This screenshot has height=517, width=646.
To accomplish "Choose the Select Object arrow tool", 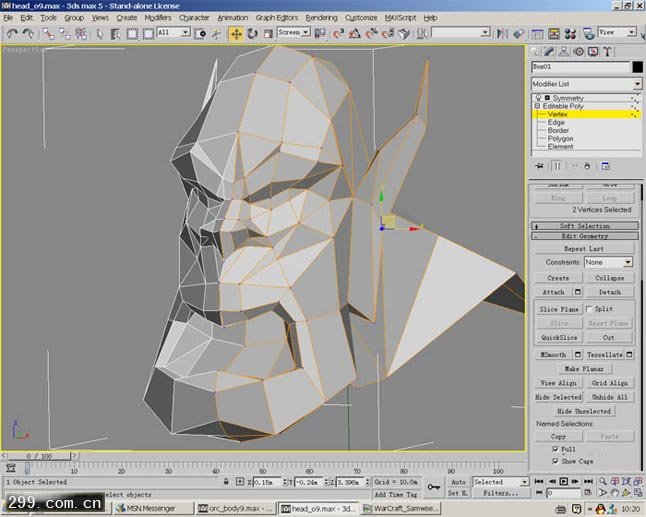I will pos(99,34).
